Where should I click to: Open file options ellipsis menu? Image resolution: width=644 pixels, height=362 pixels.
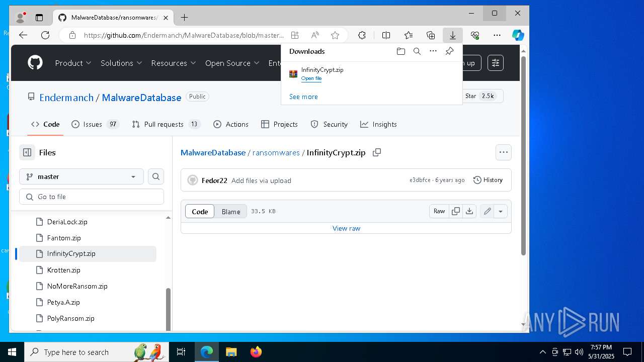click(504, 152)
